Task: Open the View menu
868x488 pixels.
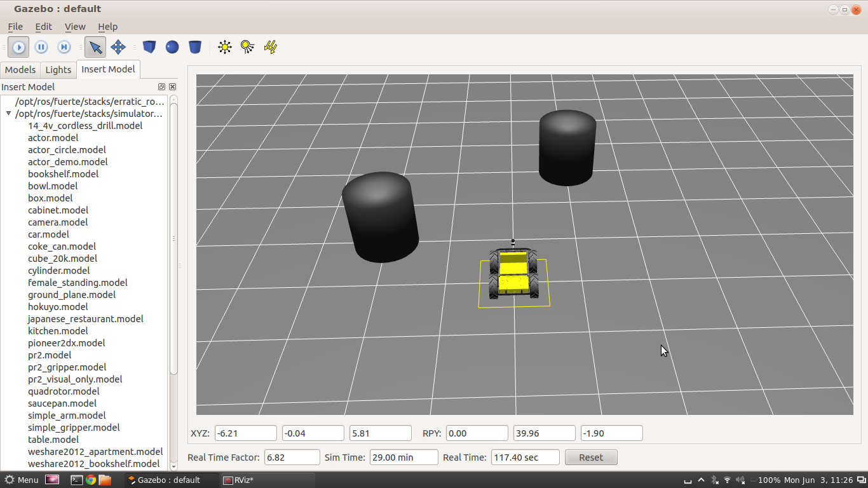Action: coord(75,27)
